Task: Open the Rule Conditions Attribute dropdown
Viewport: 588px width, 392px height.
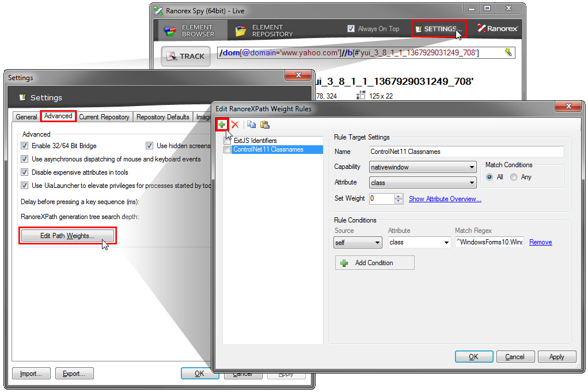Action: [419, 243]
